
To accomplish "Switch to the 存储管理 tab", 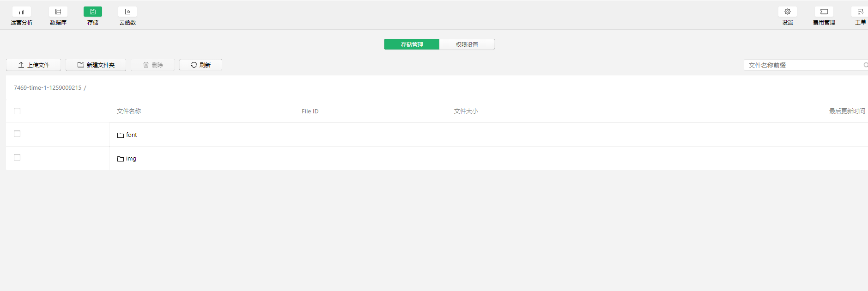I will click(x=412, y=44).
